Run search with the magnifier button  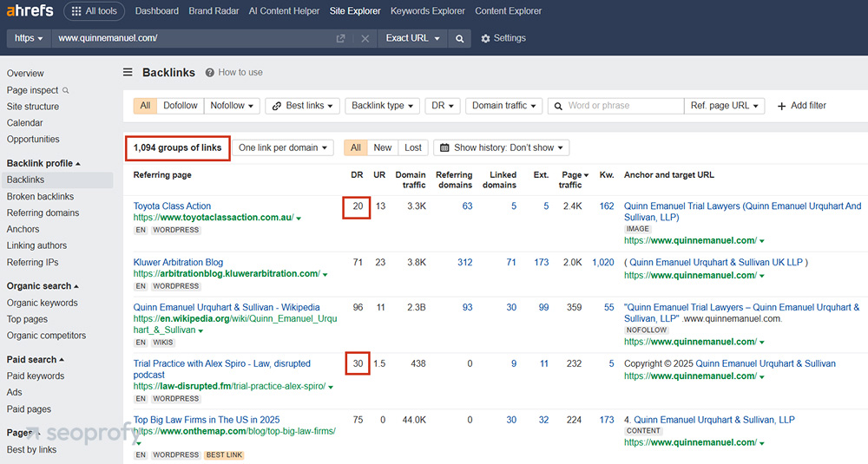pyautogui.click(x=459, y=39)
